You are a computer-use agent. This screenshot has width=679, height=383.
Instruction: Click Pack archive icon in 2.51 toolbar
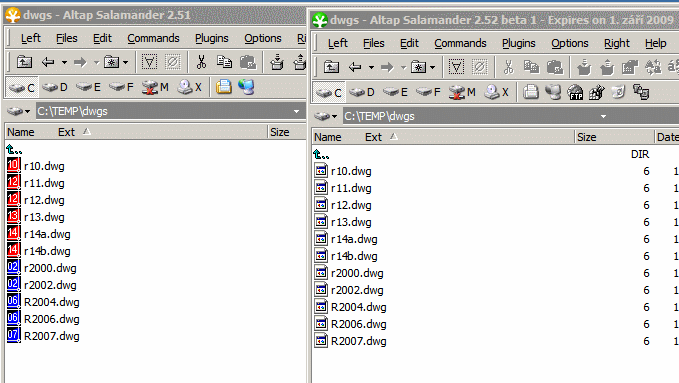[277, 62]
